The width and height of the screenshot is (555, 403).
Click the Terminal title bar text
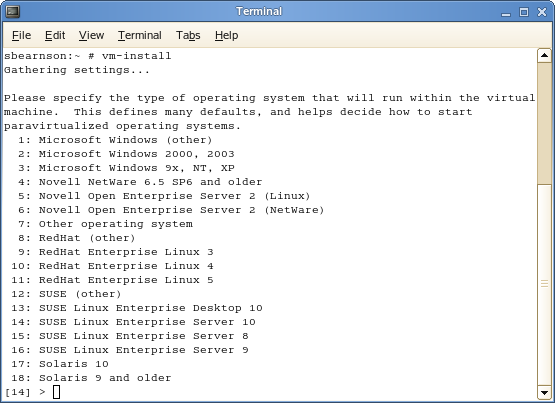pos(259,11)
